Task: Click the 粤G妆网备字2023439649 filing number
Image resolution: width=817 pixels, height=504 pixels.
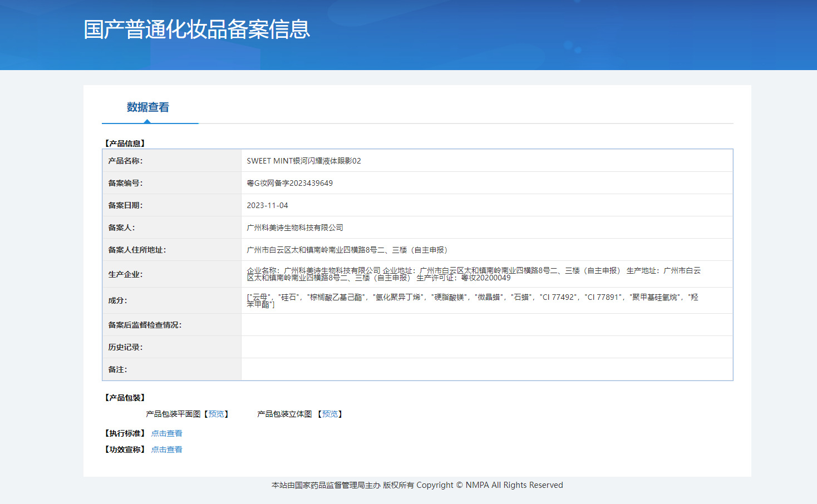Action: [289, 183]
